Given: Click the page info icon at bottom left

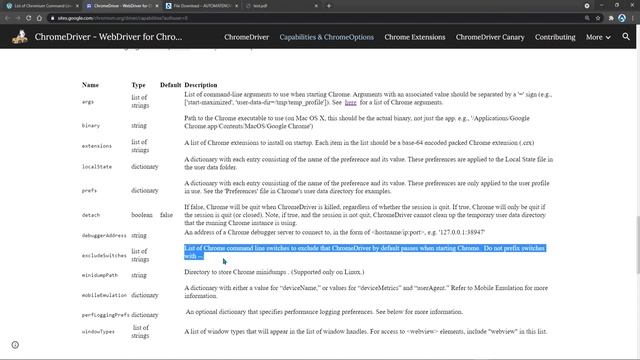Looking at the screenshot, I should (15, 345).
